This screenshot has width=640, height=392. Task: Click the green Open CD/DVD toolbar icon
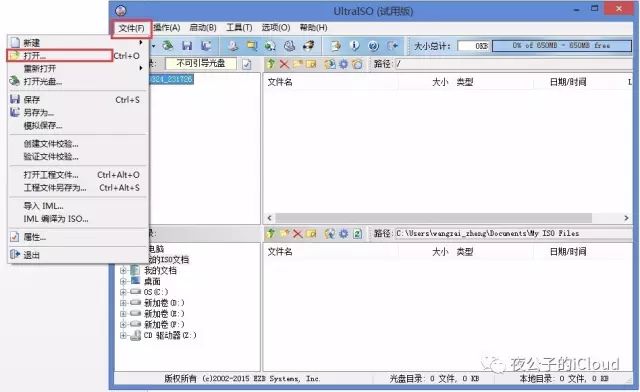[x=167, y=45]
